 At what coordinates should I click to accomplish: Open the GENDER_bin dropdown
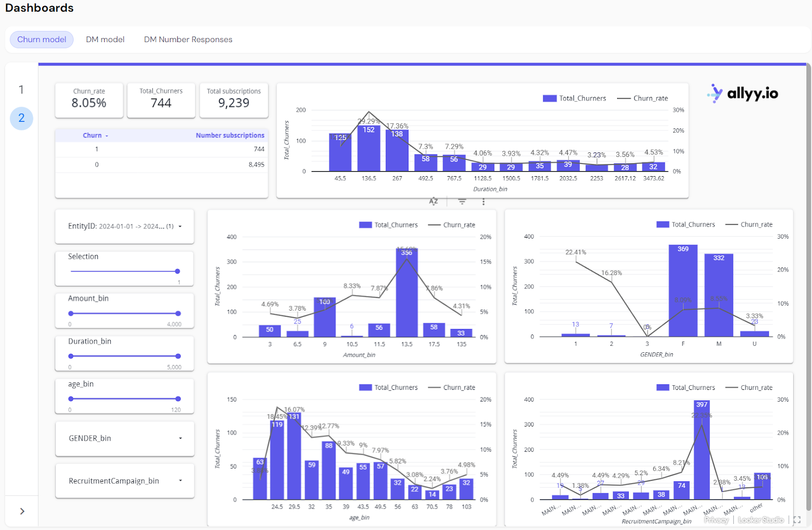click(124, 438)
